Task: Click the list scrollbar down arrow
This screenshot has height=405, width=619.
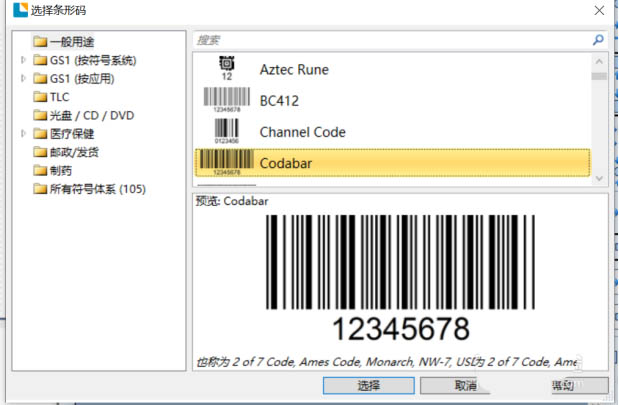Action: click(599, 178)
